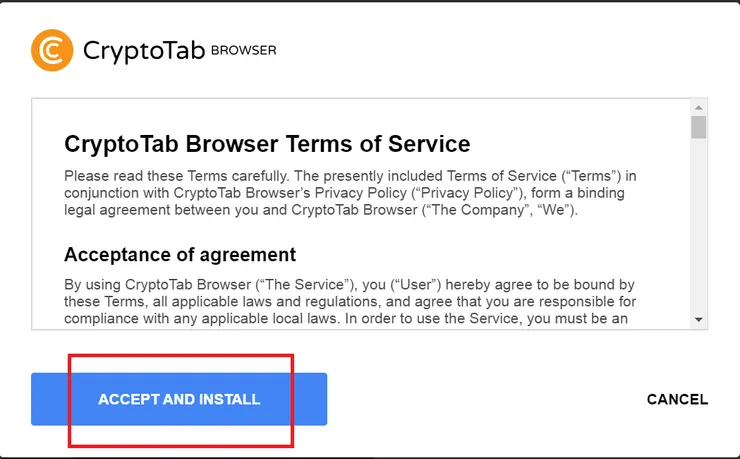Viewport: 740px width, 459px height.
Task: Click the paragraph starting 'By using CryptoTab Browser'
Action: [350, 301]
